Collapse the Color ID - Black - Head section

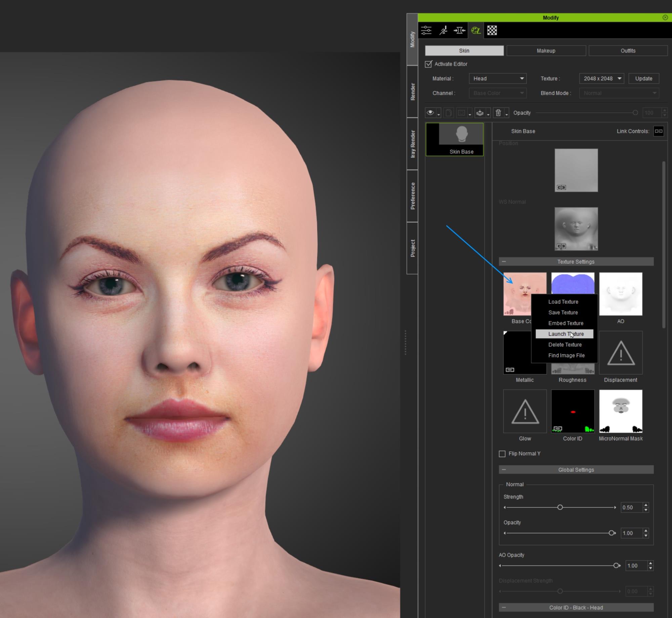[x=504, y=608]
